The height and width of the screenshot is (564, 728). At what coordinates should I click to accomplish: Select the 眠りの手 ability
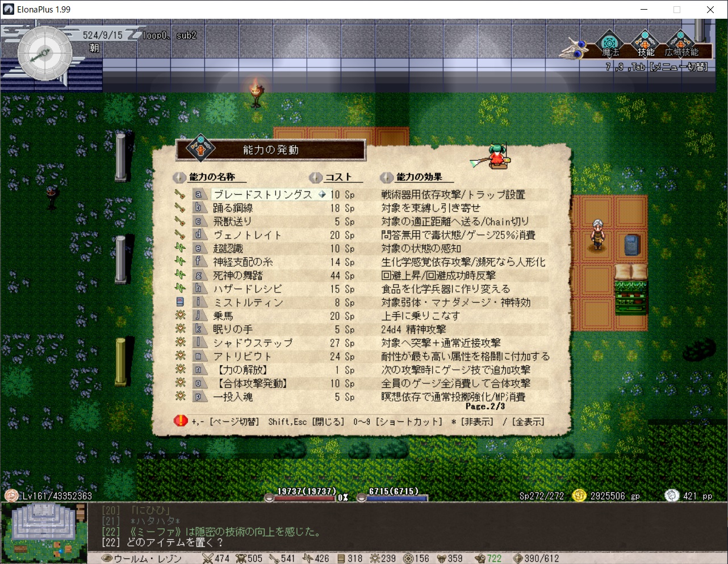(x=233, y=329)
